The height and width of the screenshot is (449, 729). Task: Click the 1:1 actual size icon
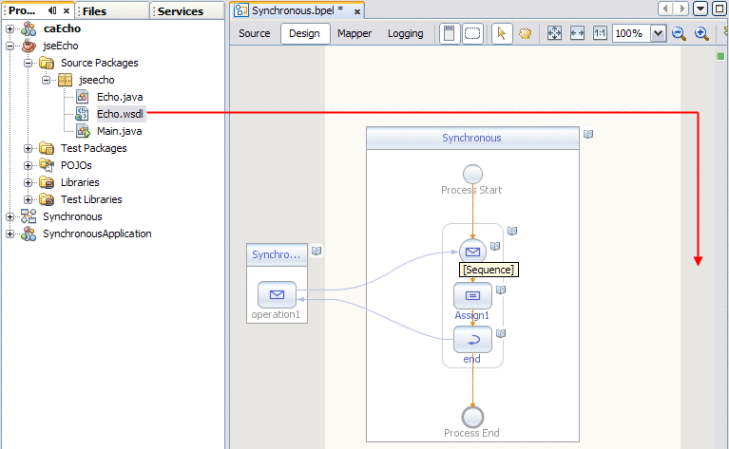coord(600,33)
